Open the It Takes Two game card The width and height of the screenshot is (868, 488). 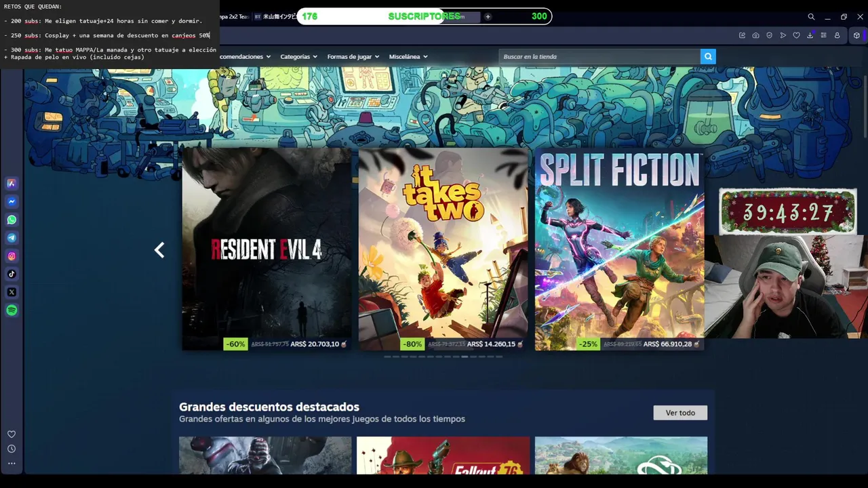(x=443, y=249)
